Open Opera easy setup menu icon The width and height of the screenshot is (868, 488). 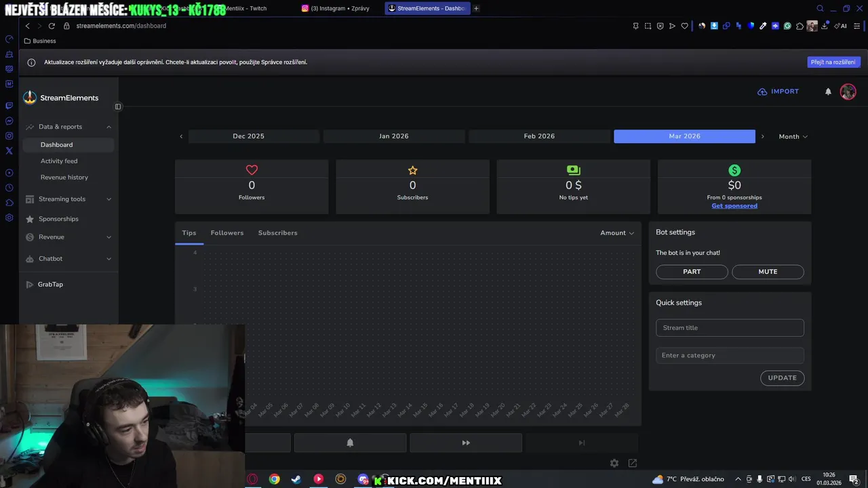(857, 26)
